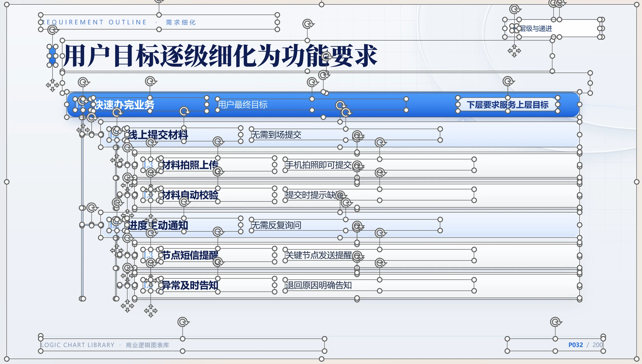
Task: Click the L3 badge beside 材料拍照上传
Action: tap(148, 165)
